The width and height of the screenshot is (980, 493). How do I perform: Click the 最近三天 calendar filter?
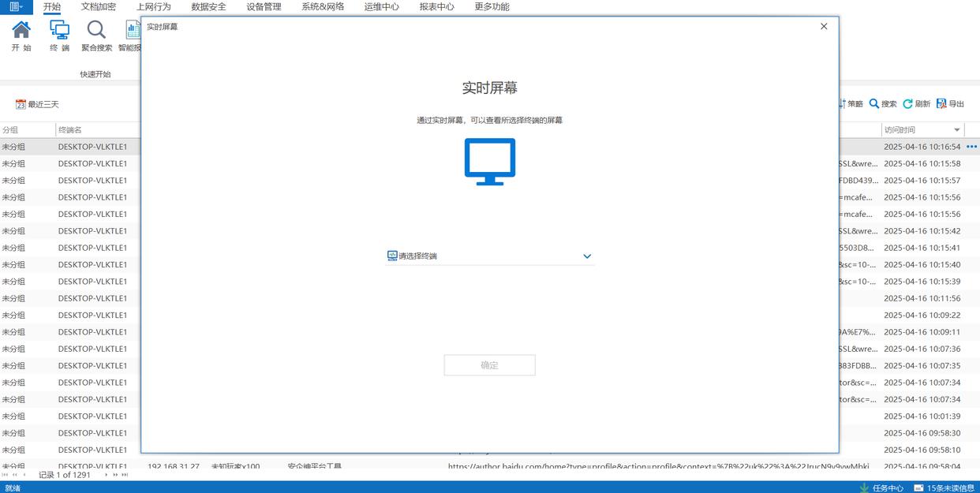coord(37,104)
